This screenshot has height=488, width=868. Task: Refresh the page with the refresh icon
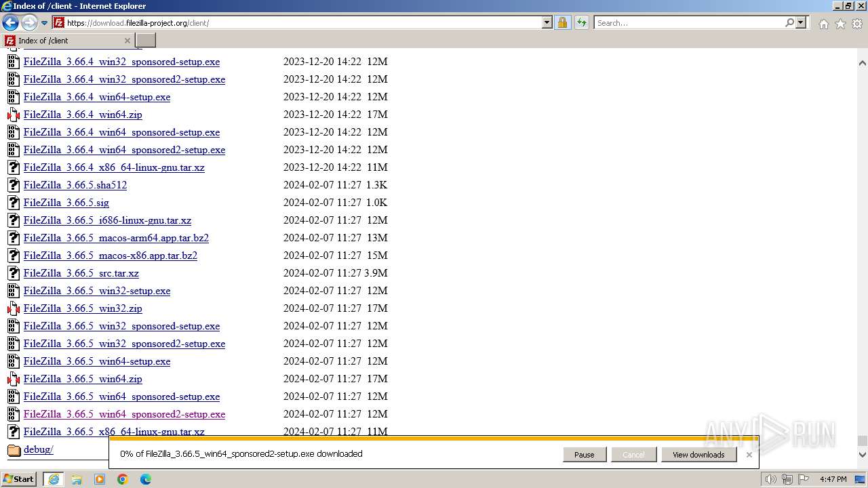point(581,22)
